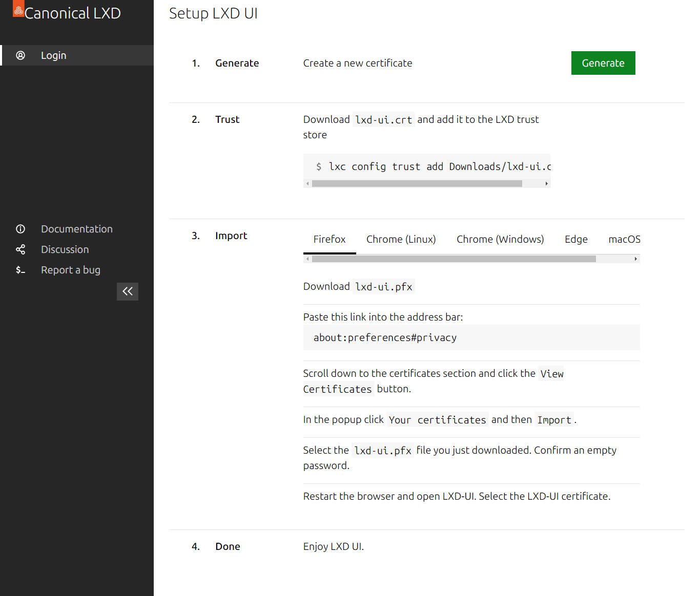Viewport: 700px width, 596px height.
Task: Switch to the Chrome (Windows) tab
Action: (500, 239)
